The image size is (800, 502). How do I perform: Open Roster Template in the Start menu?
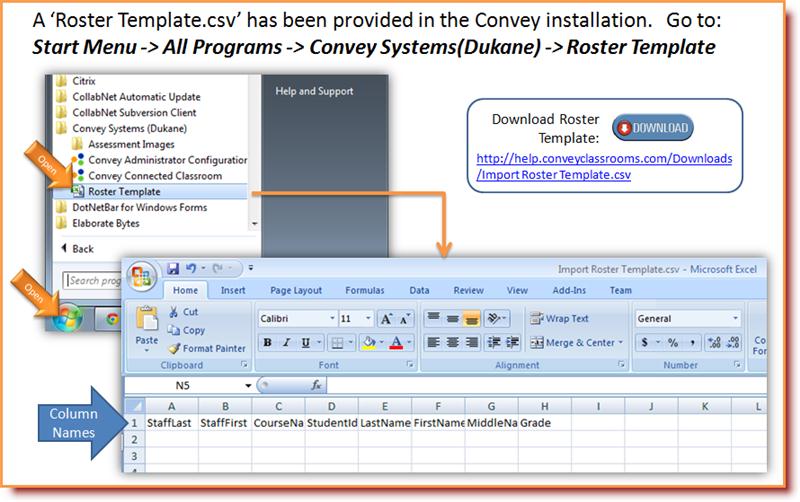(124, 191)
